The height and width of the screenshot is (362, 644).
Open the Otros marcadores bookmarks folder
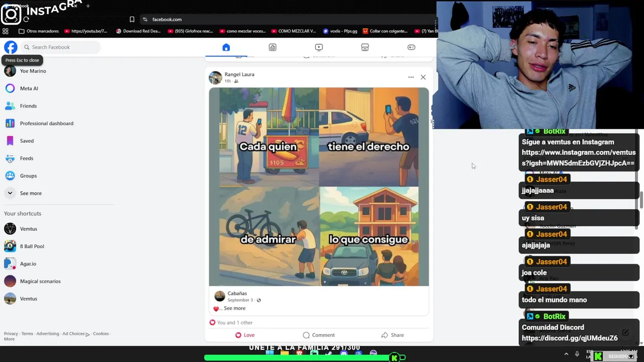39,31
